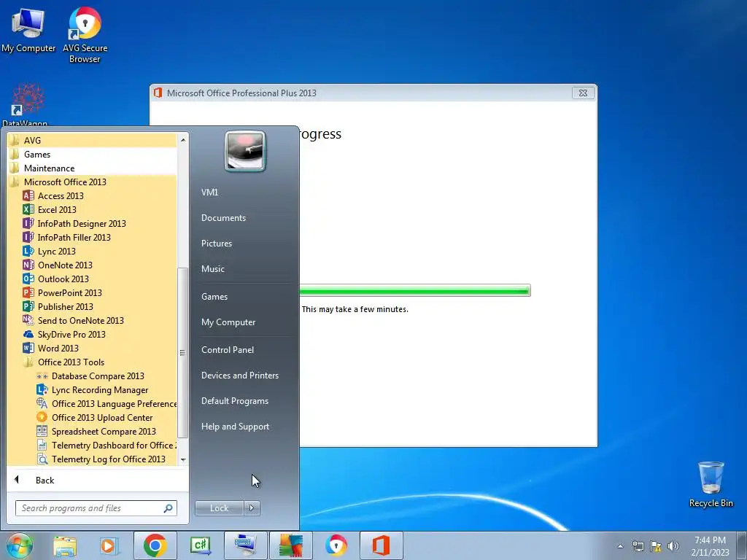Viewport: 747px width, 560px height.
Task: Open My Computer in the Start menu right pane
Action: pyautogui.click(x=228, y=322)
